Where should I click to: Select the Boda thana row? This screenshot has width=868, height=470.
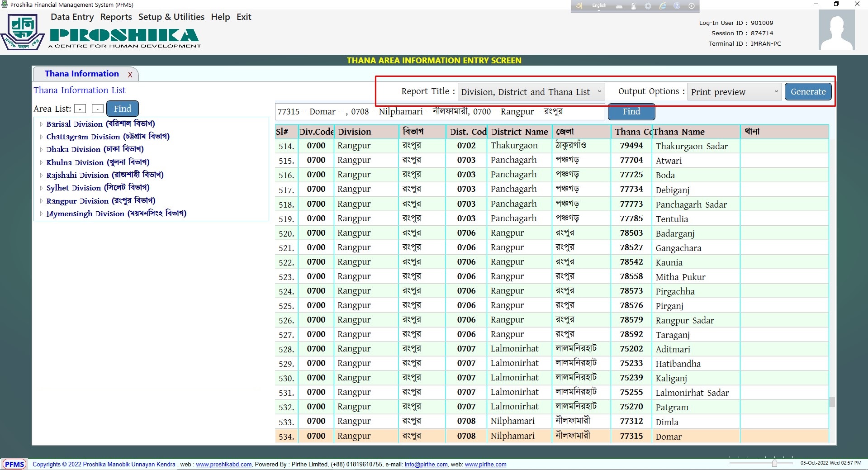point(551,175)
